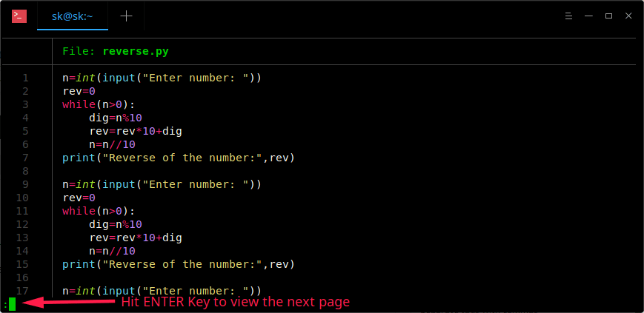The height and width of the screenshot is (313, 644).
Task: Click the "Hit ENTER Key" annotation text
Action: pos(235,302)
